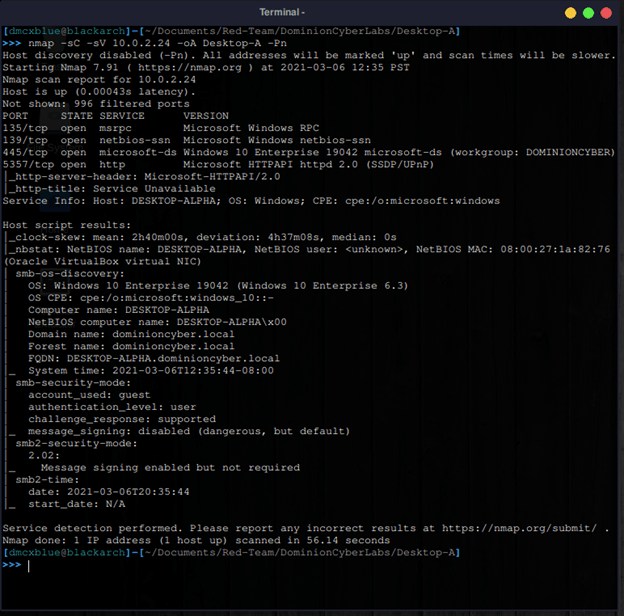Open the https://nmap.org/submit/ report link
Image resolution: width=624 pixels, height=616 pixels.
[x=522, y=528]
